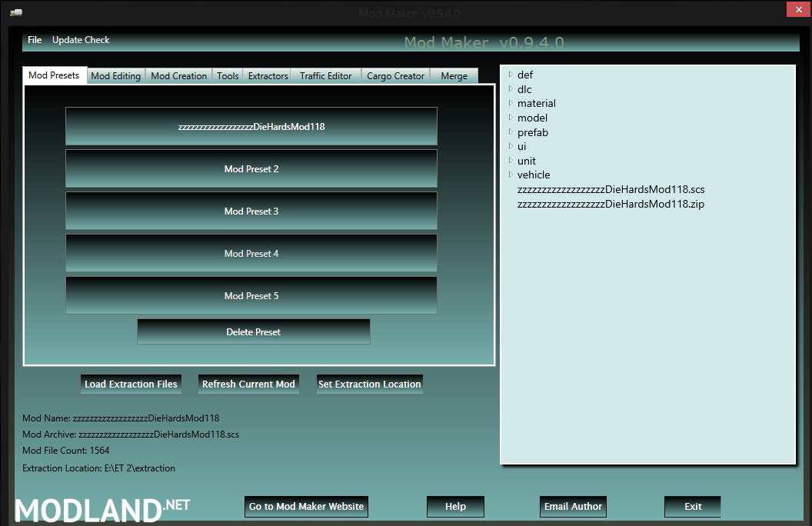Expand the model folder arrow
Viewport: 812px width, 526px height.
point(511,118)
